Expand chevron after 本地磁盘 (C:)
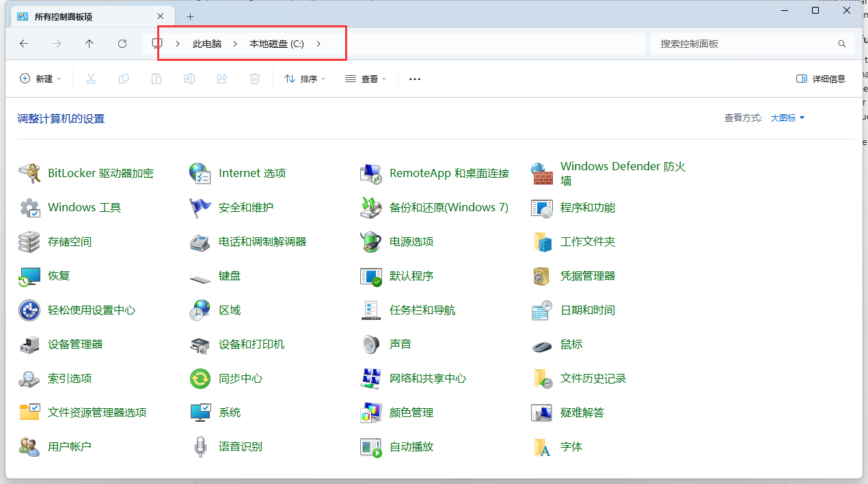Viewport: 868px width, 484px height. (x=318, y=44)
